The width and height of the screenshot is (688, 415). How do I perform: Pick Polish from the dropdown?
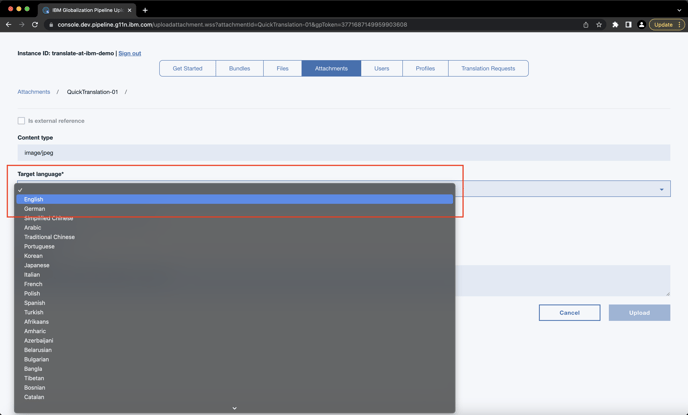click(235, 293)
